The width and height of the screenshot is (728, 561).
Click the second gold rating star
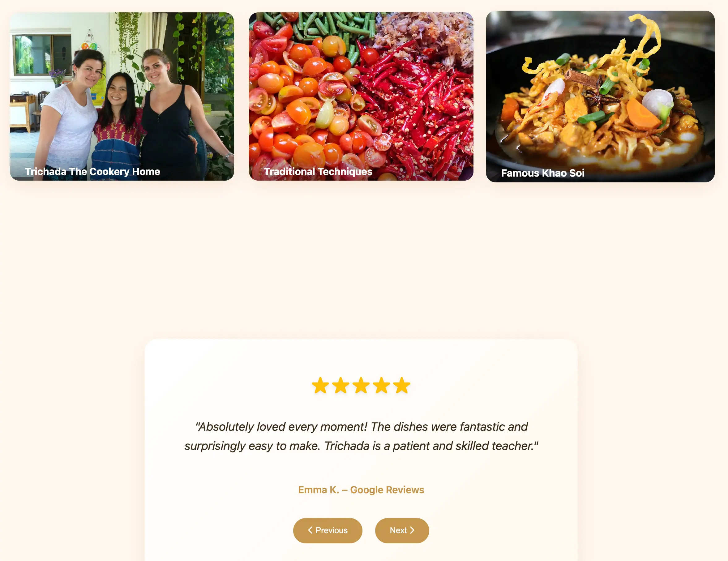(341, 385)
